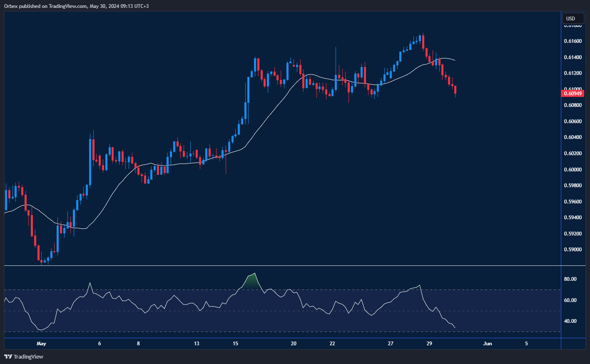The image size is (590, 364).
Task: Click the 0.60000 price scale label
Action: tap(573, 170)
